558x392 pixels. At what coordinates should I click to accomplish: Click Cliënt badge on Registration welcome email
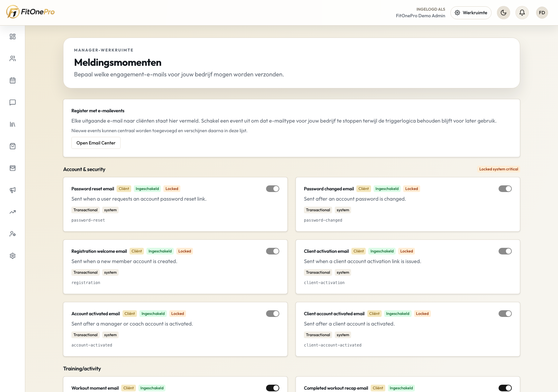coord(137,251)
